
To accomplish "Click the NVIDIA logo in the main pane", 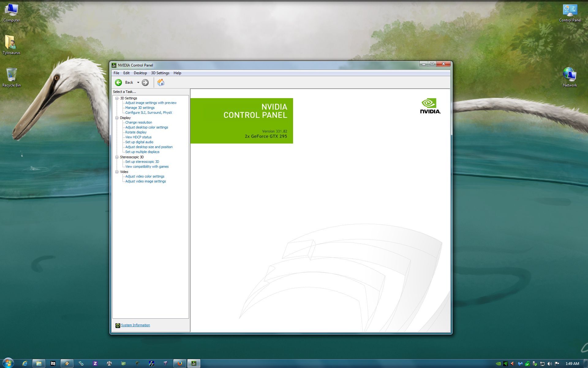I will point(430,106).
